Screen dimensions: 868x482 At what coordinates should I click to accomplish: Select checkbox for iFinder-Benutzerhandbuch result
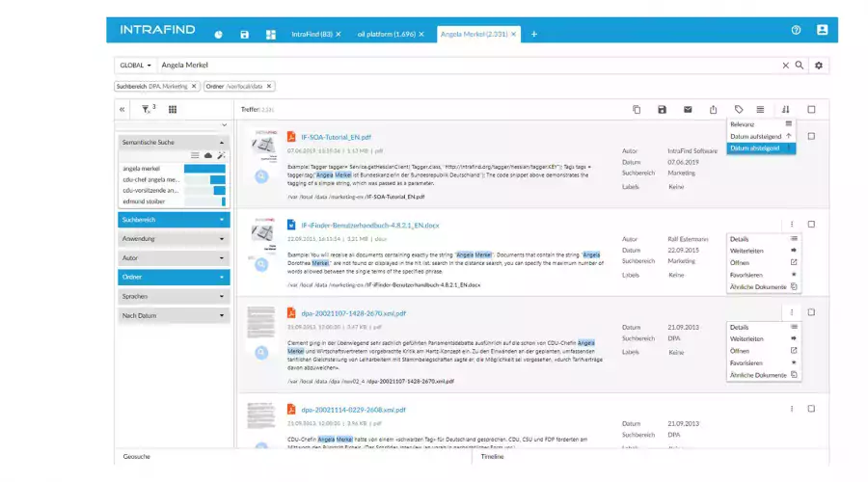pos(811,224)
